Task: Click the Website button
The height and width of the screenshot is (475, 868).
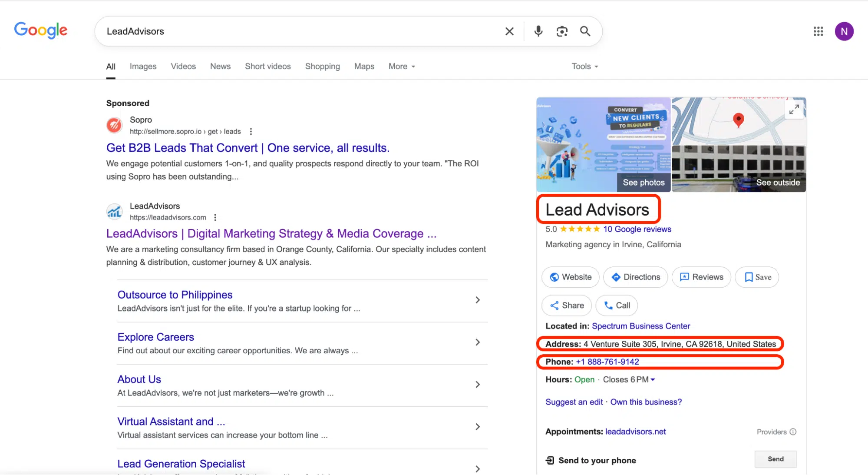Action: [570, 277]
